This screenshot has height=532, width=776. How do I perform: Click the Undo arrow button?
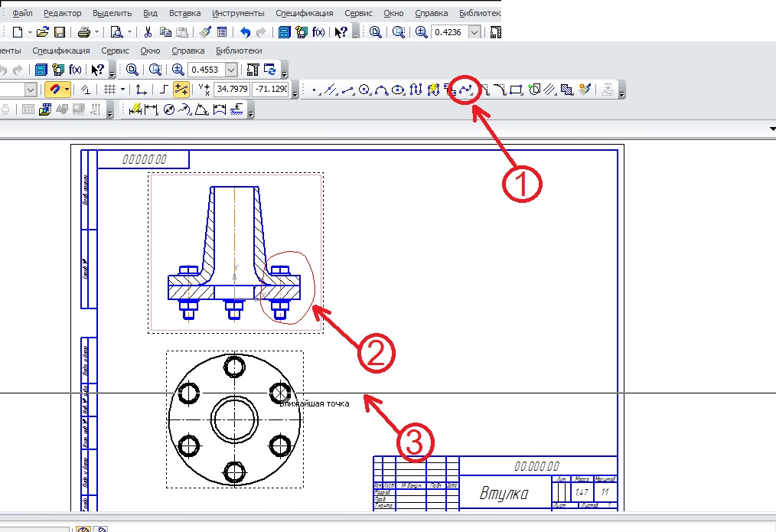pos(245,32)
